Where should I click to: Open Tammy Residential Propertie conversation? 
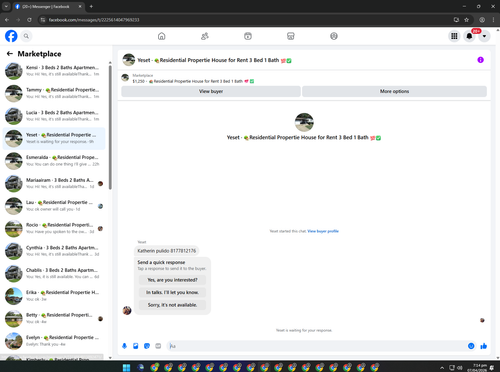point(54,93)
